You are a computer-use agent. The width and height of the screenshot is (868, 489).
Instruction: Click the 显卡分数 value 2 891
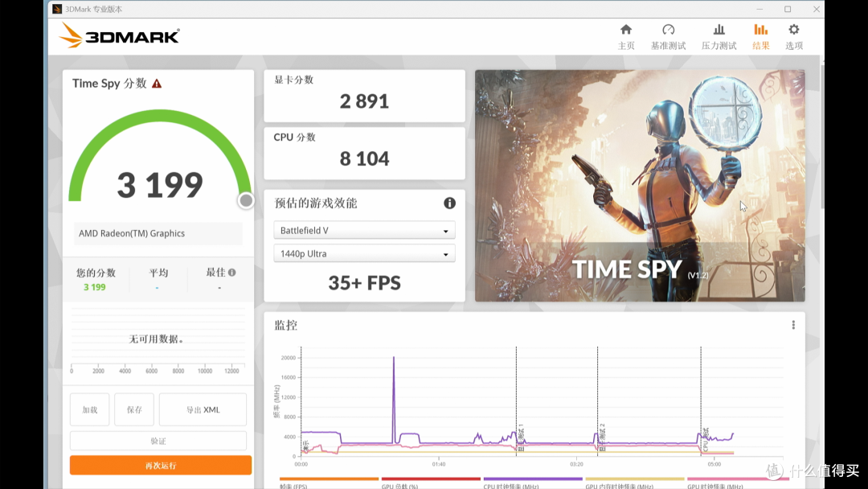pos(364,101)
